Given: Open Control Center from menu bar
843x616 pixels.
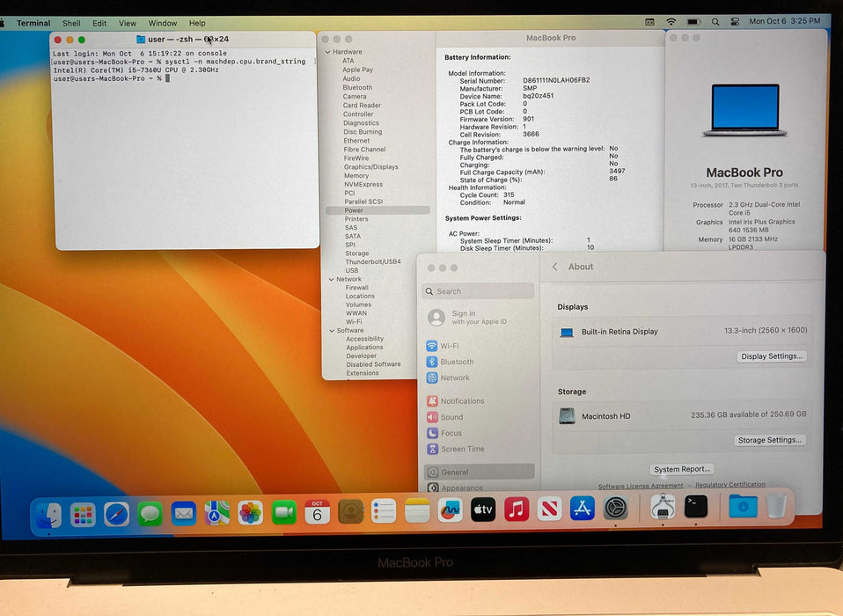Looking at the screenshot, I should pyautogui.click(x=735, y=21).
